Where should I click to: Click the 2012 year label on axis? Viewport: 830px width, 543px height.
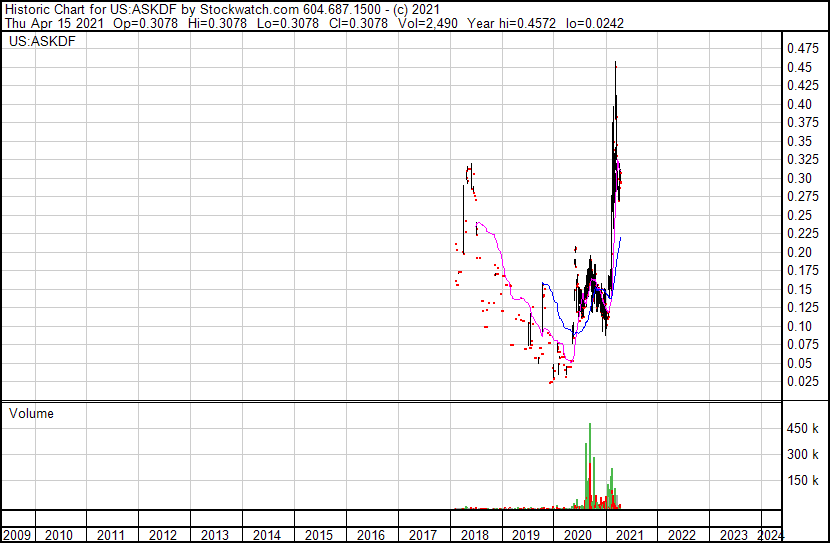(163, 535)
